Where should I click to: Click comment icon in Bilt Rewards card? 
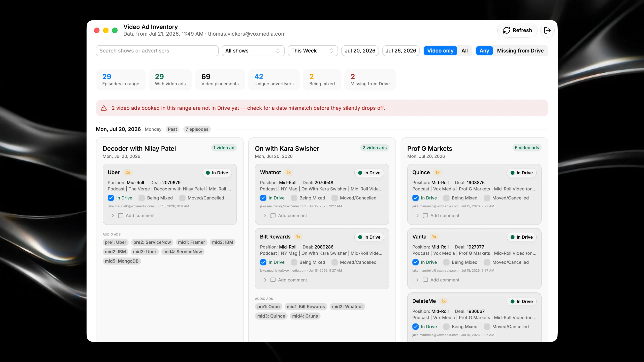click(x=273, y=280)
